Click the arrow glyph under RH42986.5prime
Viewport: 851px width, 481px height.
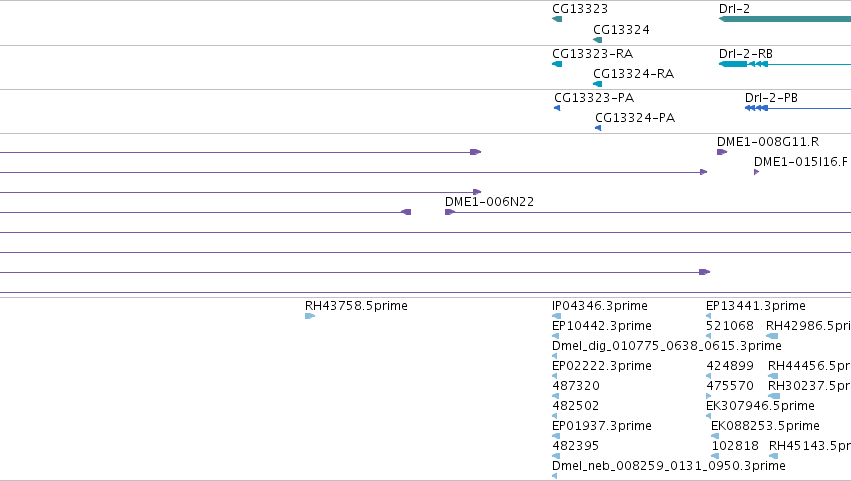[x=772, y=336]
